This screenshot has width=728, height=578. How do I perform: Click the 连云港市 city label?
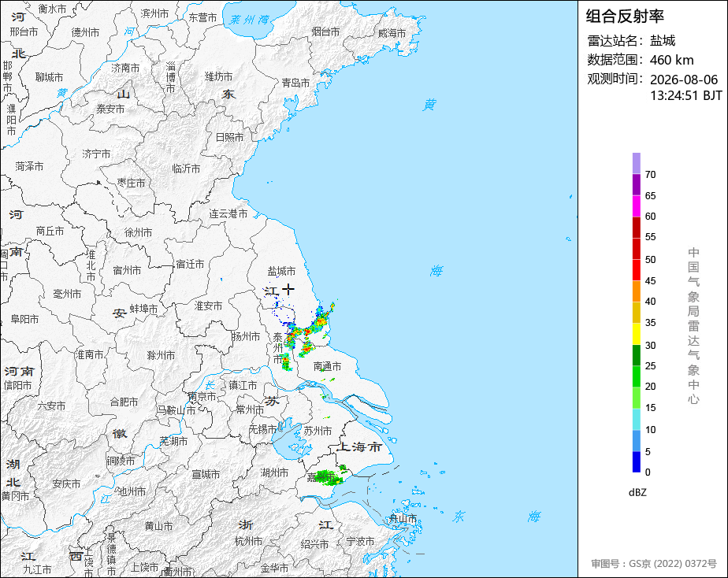tap(228, 214)
